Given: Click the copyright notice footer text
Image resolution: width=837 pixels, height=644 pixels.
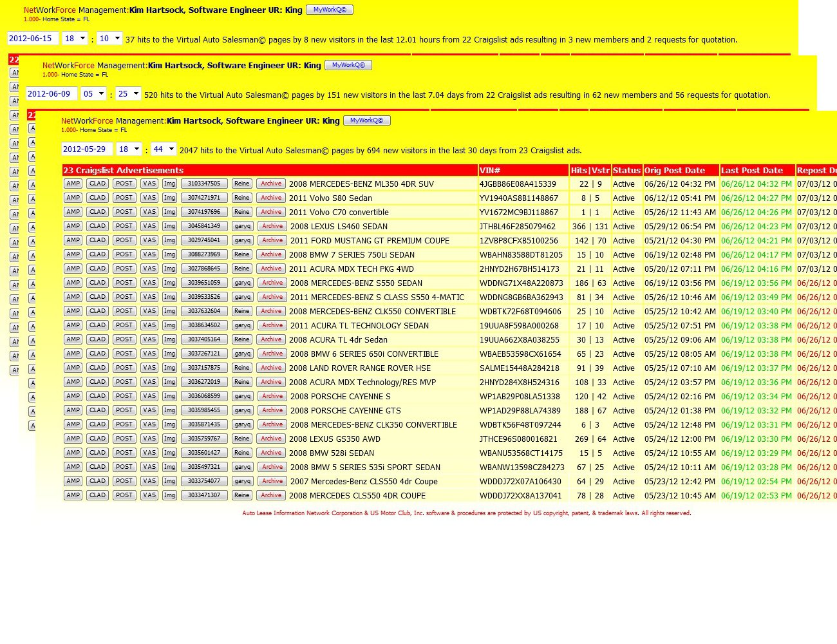Looking at the screenshot, I should [467, 513].
